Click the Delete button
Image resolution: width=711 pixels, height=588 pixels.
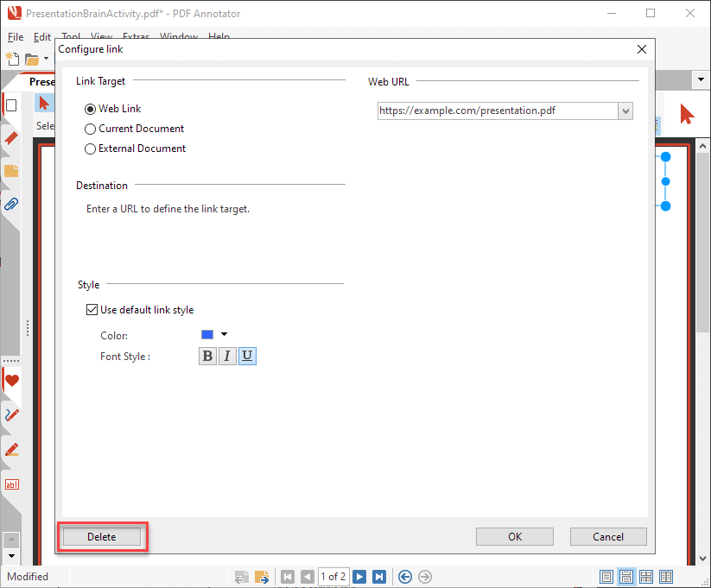coord(102,537)
